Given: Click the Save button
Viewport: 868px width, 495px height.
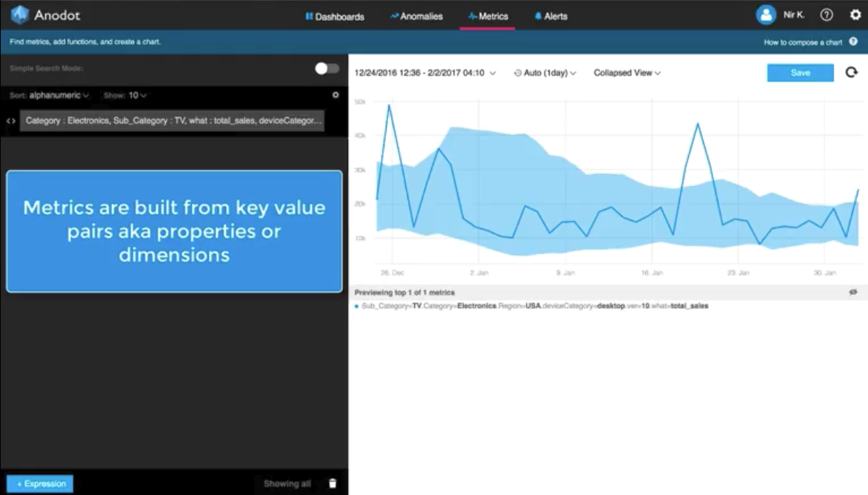Looking at the screenshot, I should pyautogui.click(x=800, y=73).
